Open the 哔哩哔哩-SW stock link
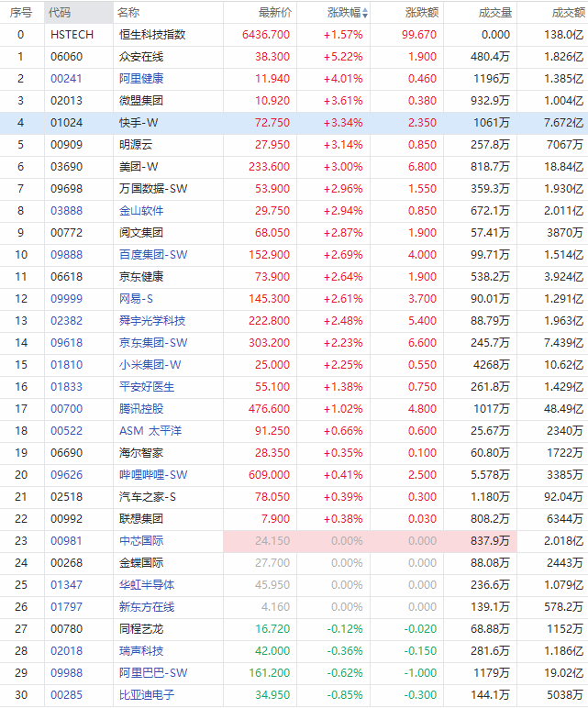 tap(153, 474)
